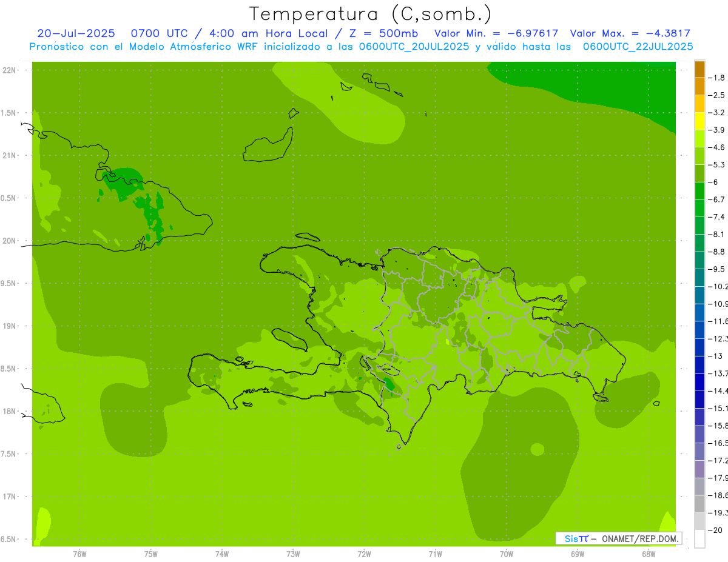Click the '-9.5' colorbar label
Image resolution: width=728 pixels, height=562 pixels.
tap(717, 269)
